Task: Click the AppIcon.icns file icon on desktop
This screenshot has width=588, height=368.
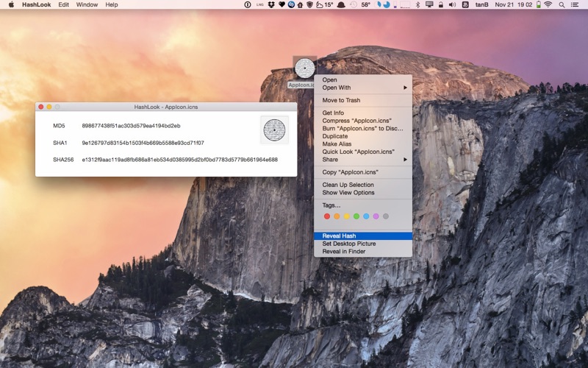Action: (x=304, y=68)
